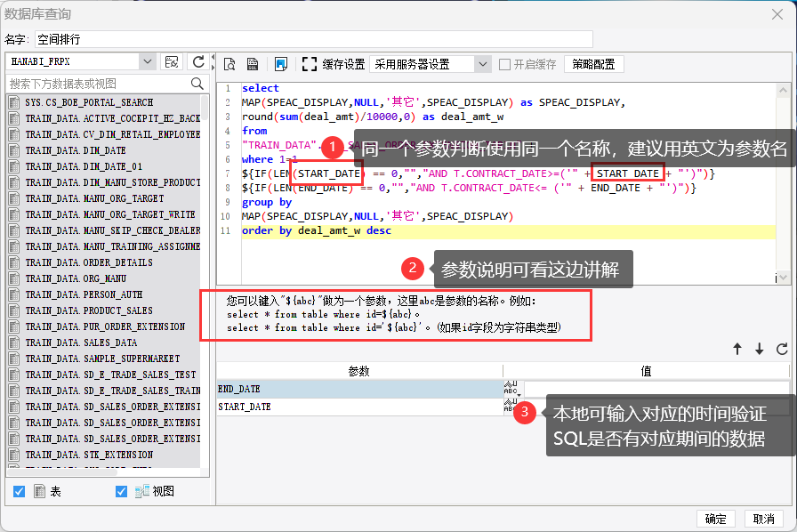Open the HANABI_FRPX connection dropdown

point(148,61)
